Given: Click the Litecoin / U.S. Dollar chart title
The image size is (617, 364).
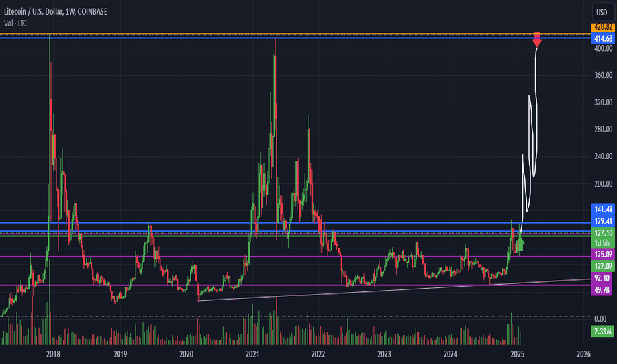Looking at the screenshot, I should [x=56, y=12].
